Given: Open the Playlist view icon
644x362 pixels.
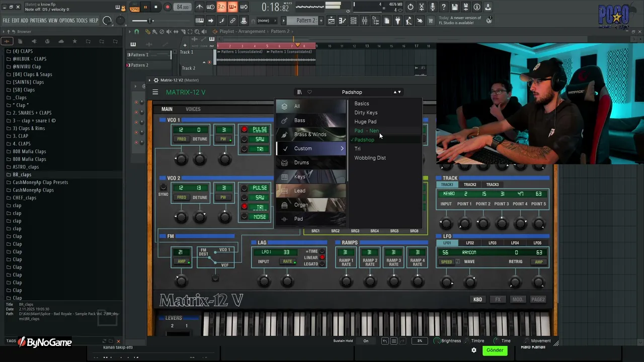Looking at the screenshot, I should click(331, 21).
